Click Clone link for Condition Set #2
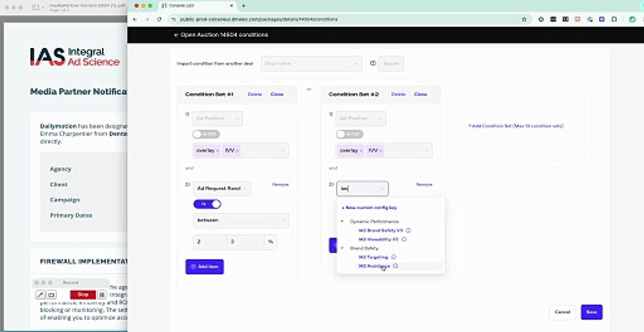 420,94
